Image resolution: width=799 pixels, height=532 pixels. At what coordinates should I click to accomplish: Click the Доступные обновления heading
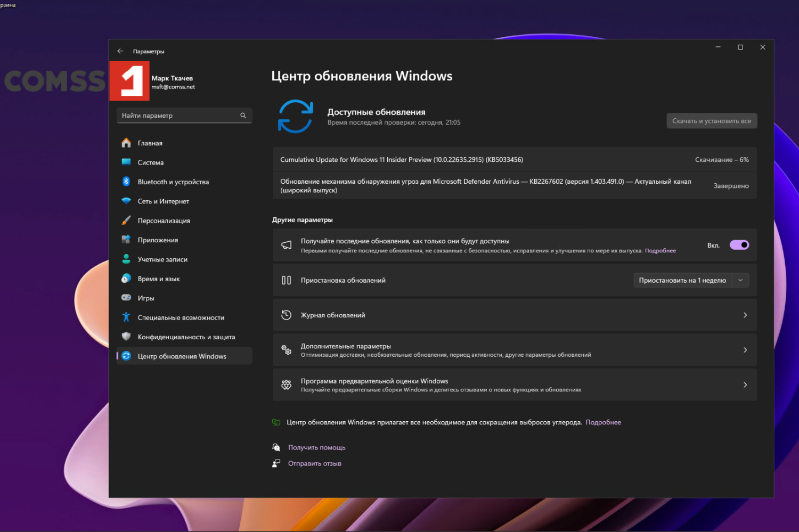[x=376, y=112]
